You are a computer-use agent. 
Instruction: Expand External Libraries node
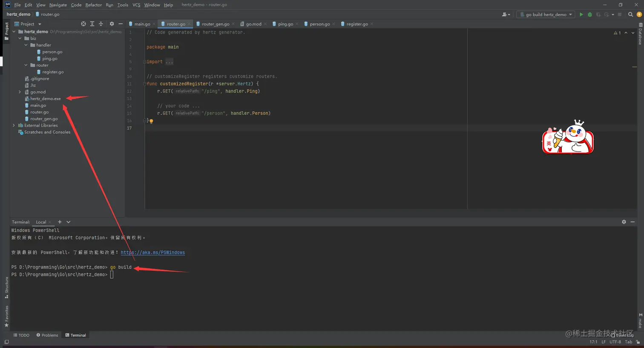click(14, 125)
